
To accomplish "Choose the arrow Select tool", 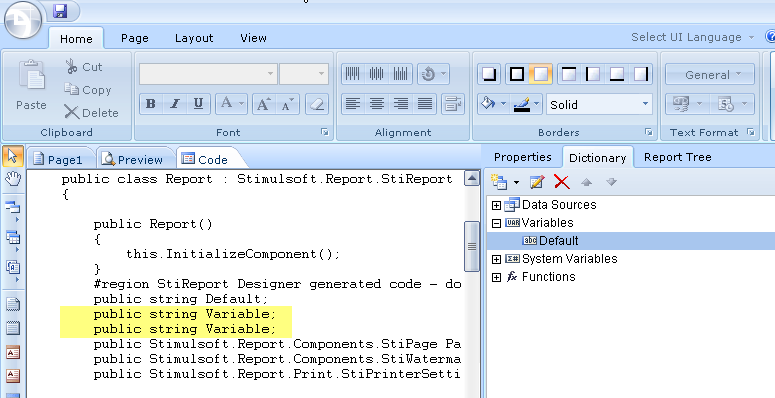I will [x=12, y=156].
